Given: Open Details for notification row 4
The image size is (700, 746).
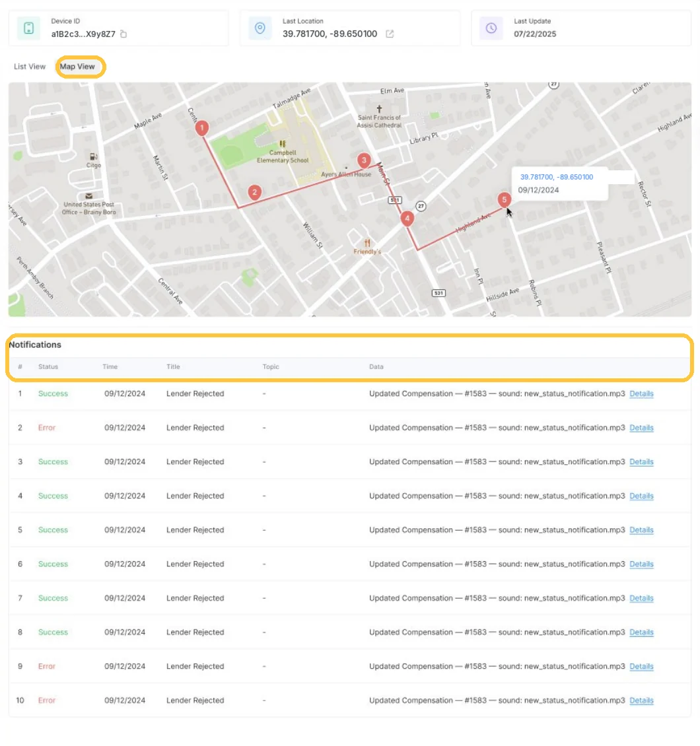Looking at the screenshot, I should click(x=641, y=496).
